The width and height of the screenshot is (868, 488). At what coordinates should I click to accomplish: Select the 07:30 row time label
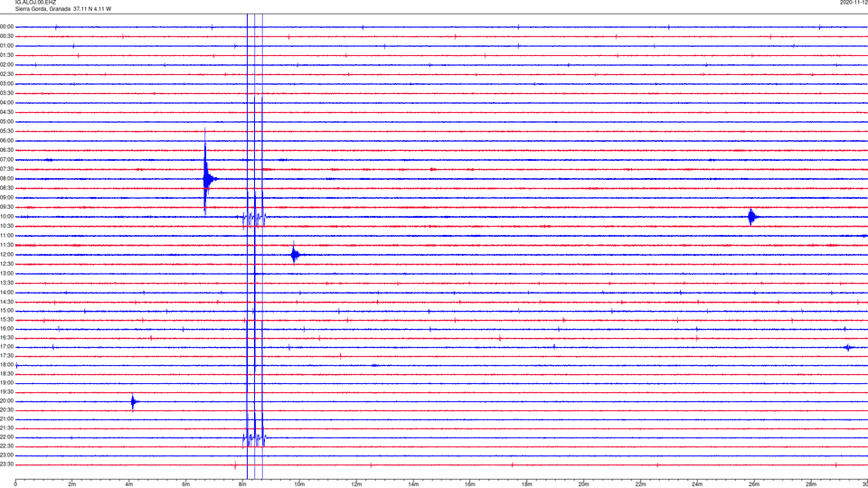[6, 169]
